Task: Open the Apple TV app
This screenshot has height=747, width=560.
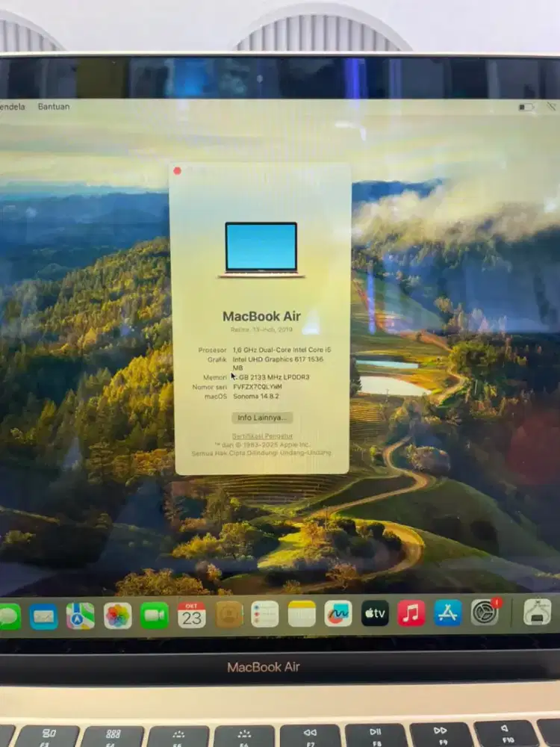Action: tap(375, 613)
